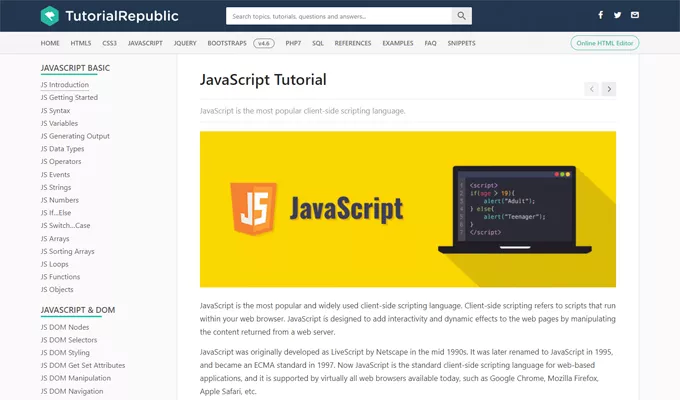
Task: Click the JavaScript banner image
Action: click(408, 209)
